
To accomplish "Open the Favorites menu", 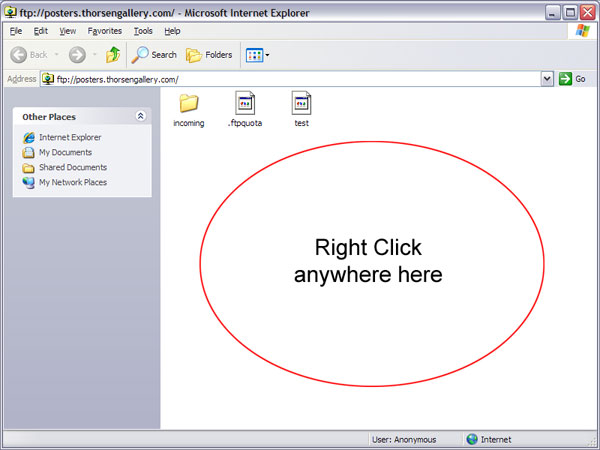I will [x=104, y=31].
